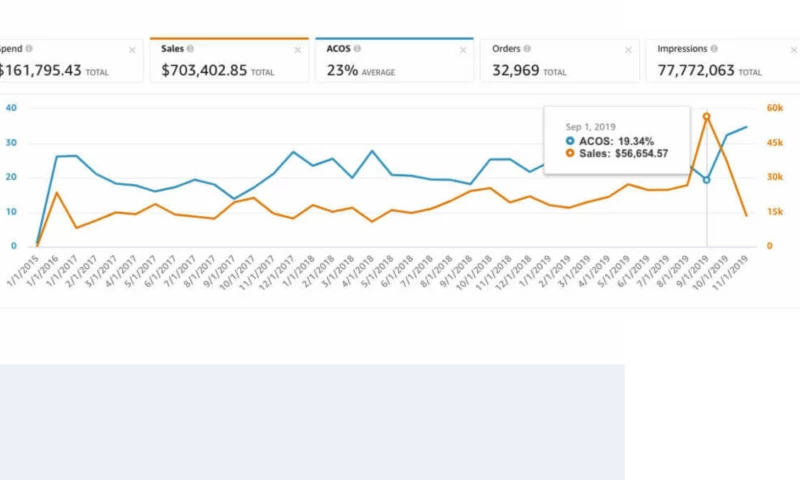Remove the Spend metric card
This screenshot has width=800, height=480.
[132, 49]
